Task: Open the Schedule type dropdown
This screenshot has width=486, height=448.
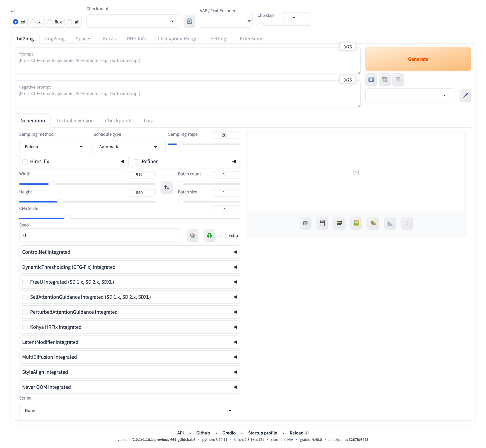Action: coord(130,147)
